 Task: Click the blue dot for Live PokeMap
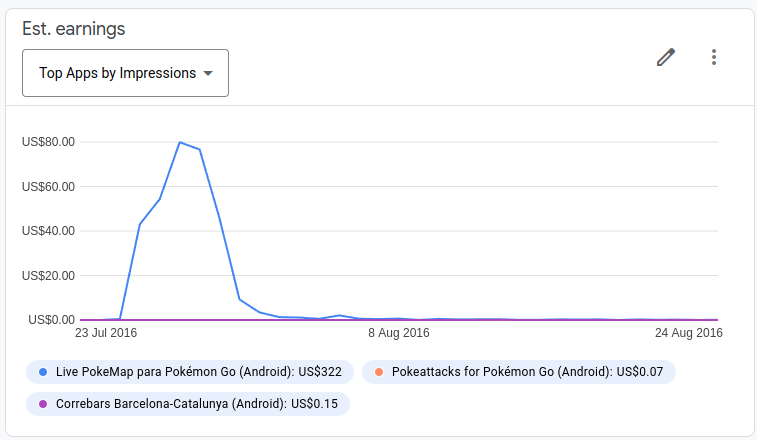(43, 372)
